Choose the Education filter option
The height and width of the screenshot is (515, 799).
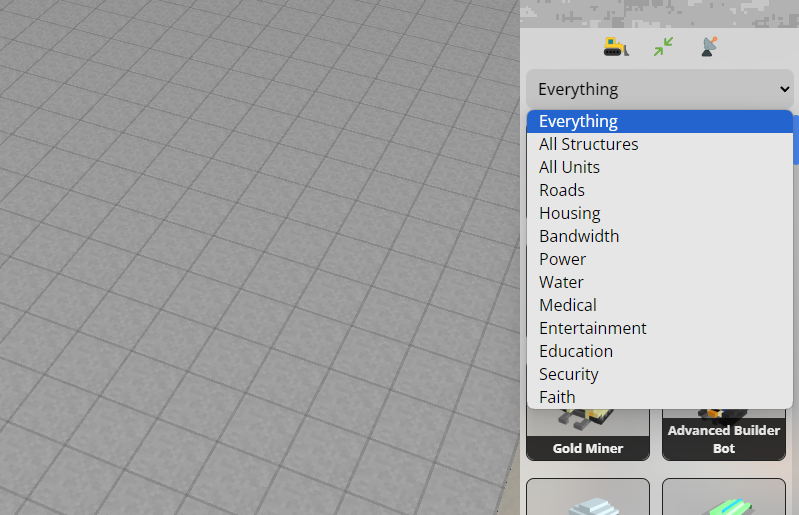coord(660,350)
